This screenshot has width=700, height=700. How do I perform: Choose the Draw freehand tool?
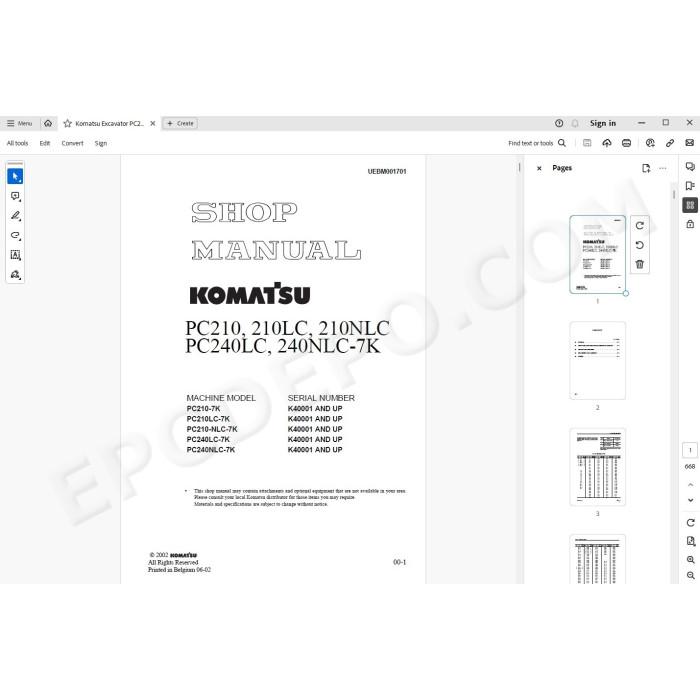click(x=15, y=235)
